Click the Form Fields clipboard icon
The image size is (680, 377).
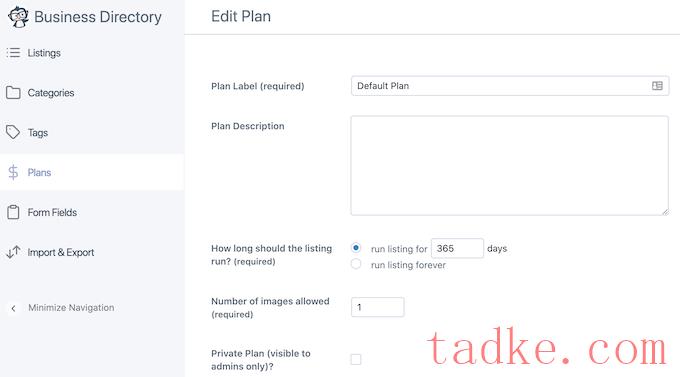(13, 212)
